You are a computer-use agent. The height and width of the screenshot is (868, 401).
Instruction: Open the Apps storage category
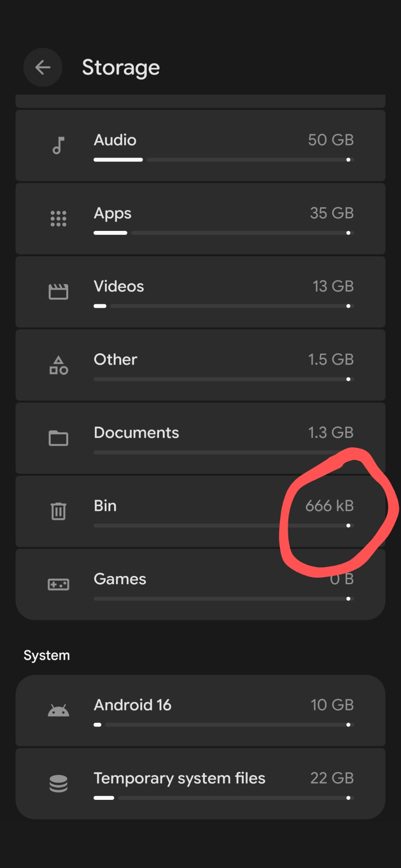(x=113, y=214)
